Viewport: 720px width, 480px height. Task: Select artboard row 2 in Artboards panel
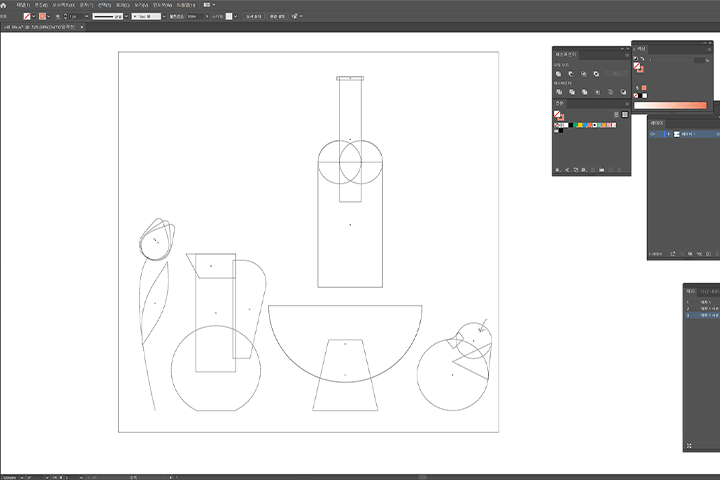[x=702, y=309]
